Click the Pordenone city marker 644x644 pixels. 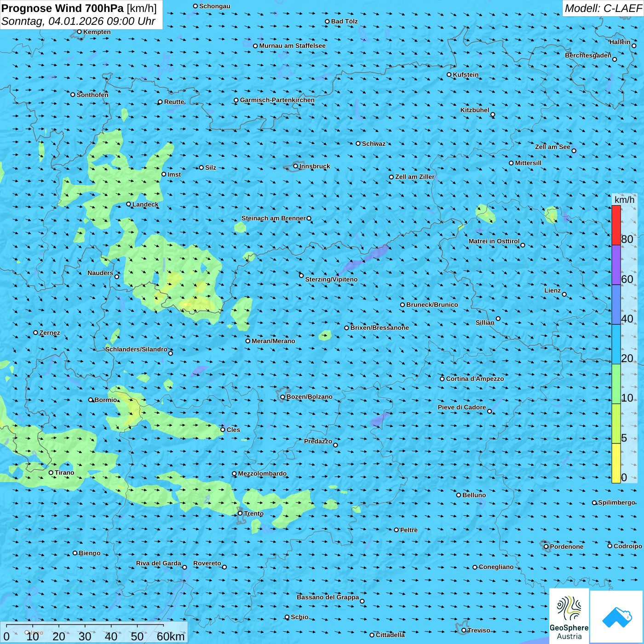coord(546,546)
